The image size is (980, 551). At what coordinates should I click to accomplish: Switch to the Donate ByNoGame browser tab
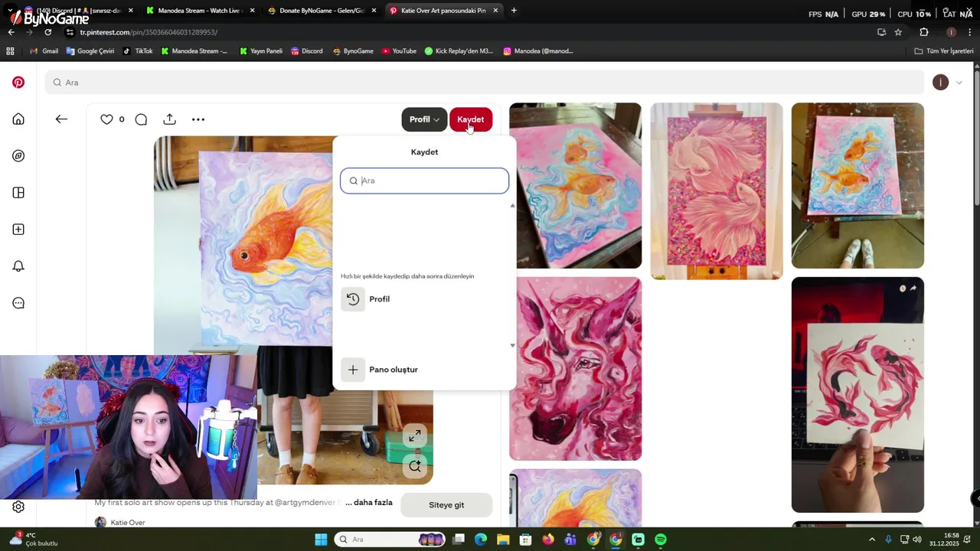[322, 11]
